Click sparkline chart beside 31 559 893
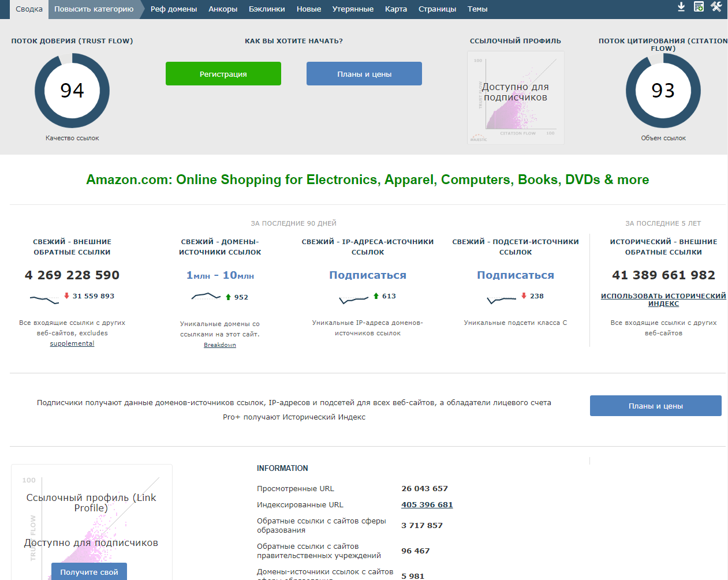The width and height of the screenshot is (728, 580). coord(44,299)
